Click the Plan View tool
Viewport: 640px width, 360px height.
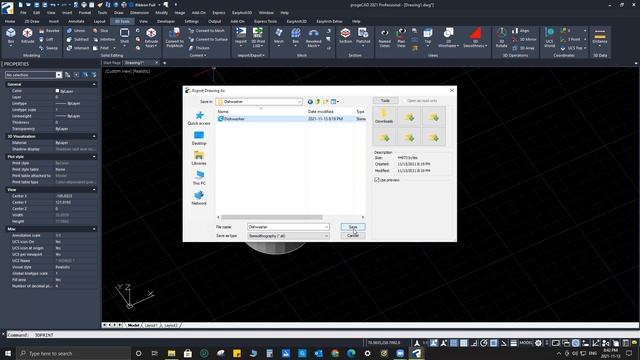[401, 38]
